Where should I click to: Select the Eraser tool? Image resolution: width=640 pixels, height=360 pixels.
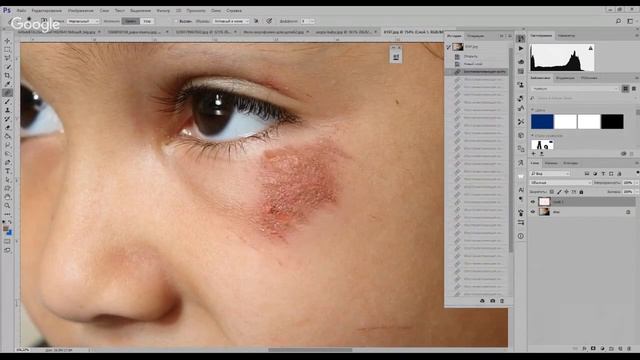coord(7,128)
